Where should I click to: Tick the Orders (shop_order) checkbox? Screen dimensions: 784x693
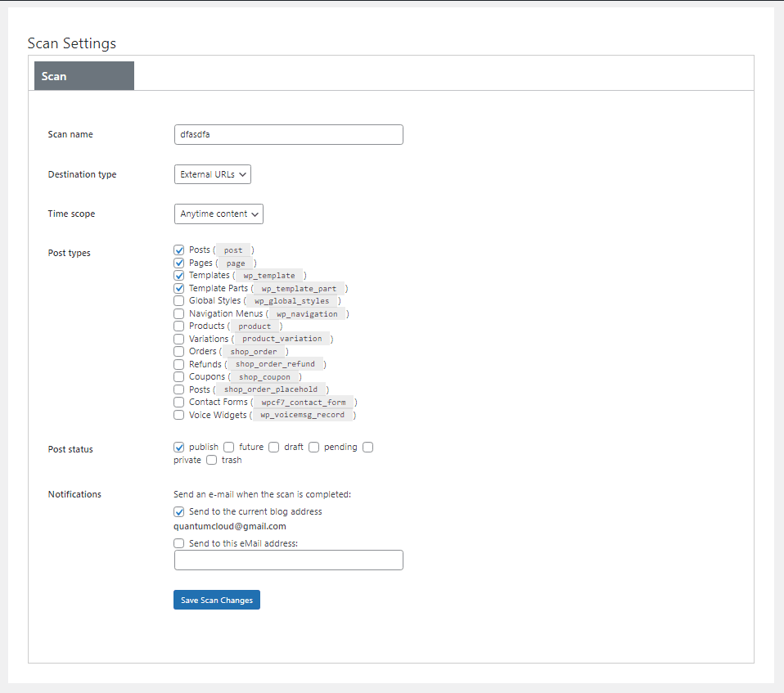click(x=179, y=352)
